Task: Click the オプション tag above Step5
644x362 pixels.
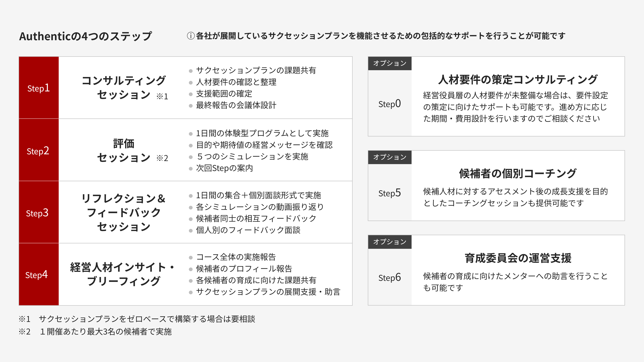Action: point(389,157)
